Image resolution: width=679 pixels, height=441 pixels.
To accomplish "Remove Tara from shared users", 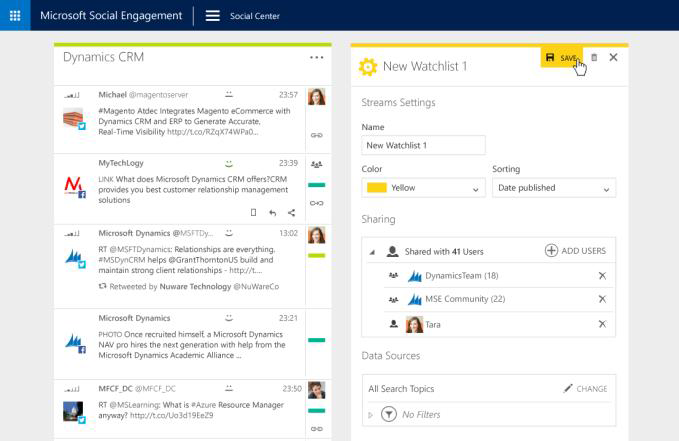I will coord(602,324).
